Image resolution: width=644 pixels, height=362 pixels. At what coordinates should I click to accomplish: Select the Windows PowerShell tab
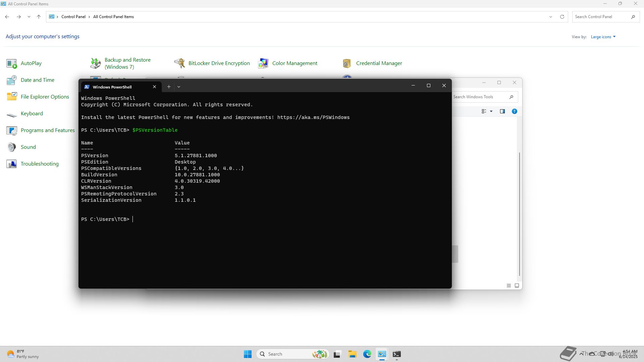[x=112, y=87]
